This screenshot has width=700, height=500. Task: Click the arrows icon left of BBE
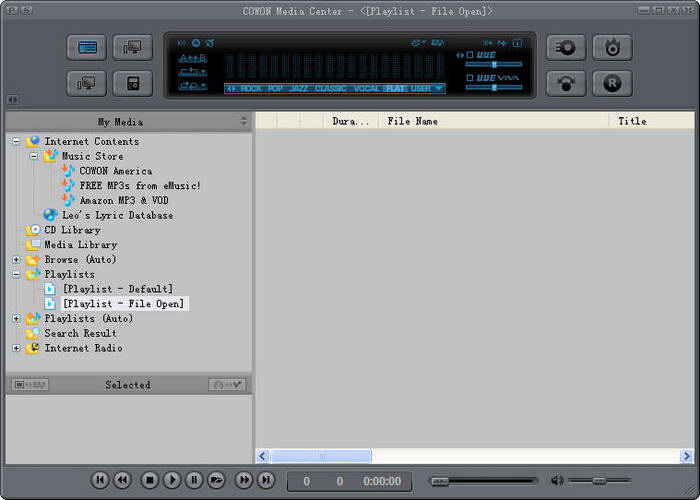(460, 55)
